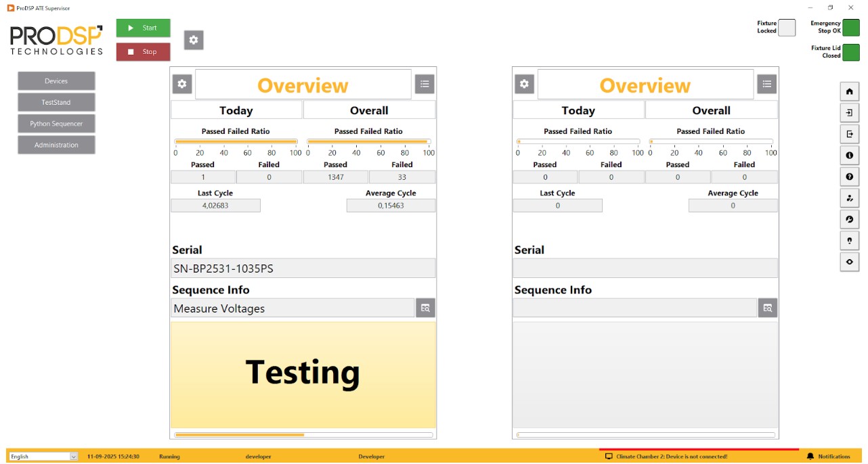Click the testing progress bar in the left panel
This screenshot has height=464, width=868.
point(303,435)
